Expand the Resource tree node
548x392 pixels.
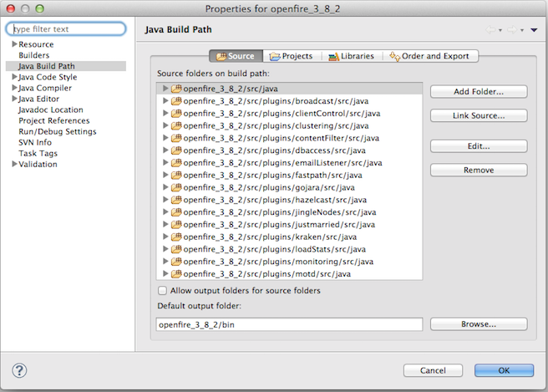[14, 44]
